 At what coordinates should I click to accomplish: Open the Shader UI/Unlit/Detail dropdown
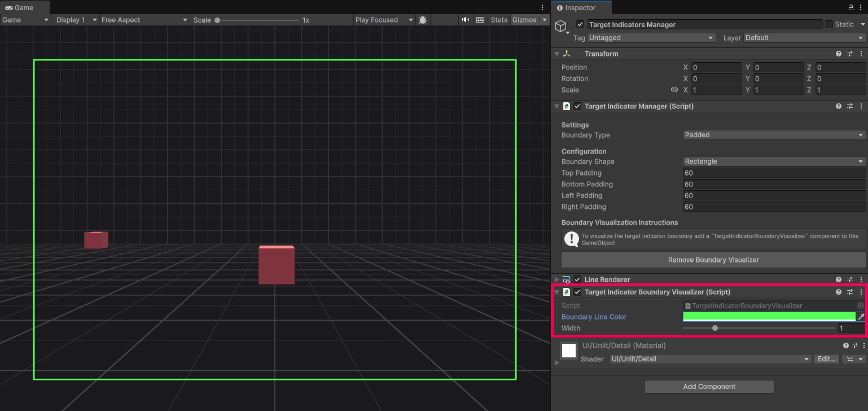tap(711, 359)
